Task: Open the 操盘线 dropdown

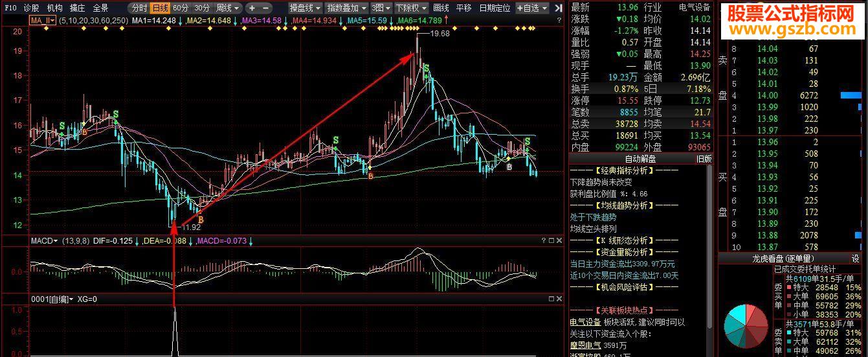Action: coord(305,8)
